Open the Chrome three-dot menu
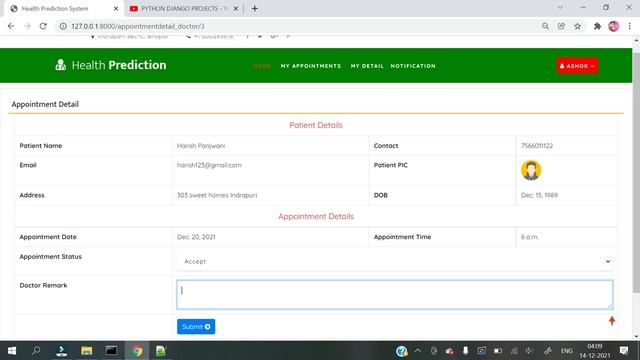Viewport: 640px width, 360px height. (x=630, y=26)
